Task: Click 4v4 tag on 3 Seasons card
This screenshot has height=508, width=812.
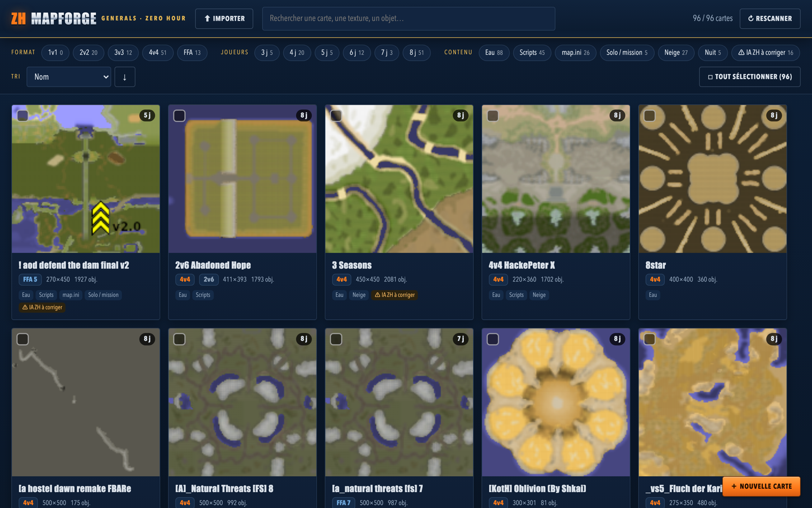Action: [x=342, y=279]
